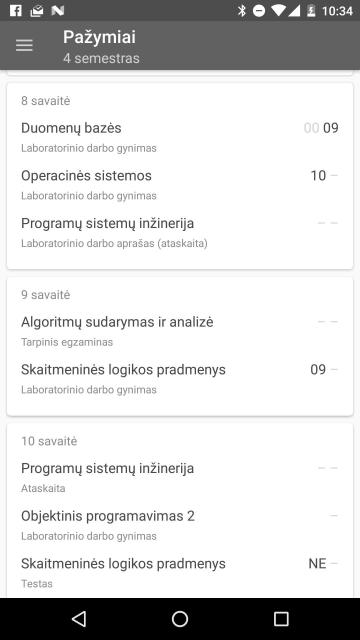Tap the Wi-Fi signal icon

pos(278,11)
